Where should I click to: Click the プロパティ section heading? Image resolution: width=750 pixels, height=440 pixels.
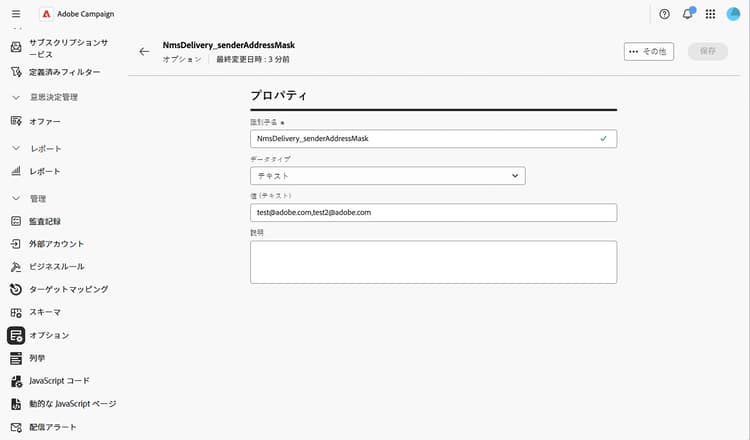coord(279,95)
